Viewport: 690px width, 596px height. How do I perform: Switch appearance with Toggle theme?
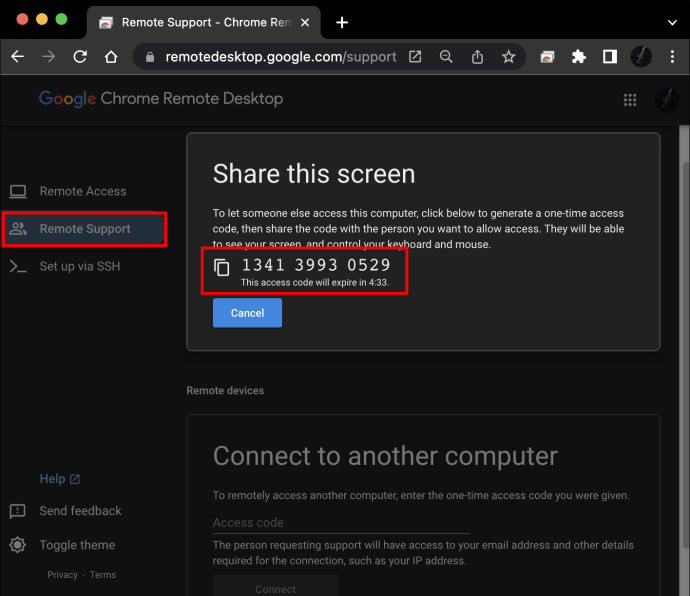[77, 545]
